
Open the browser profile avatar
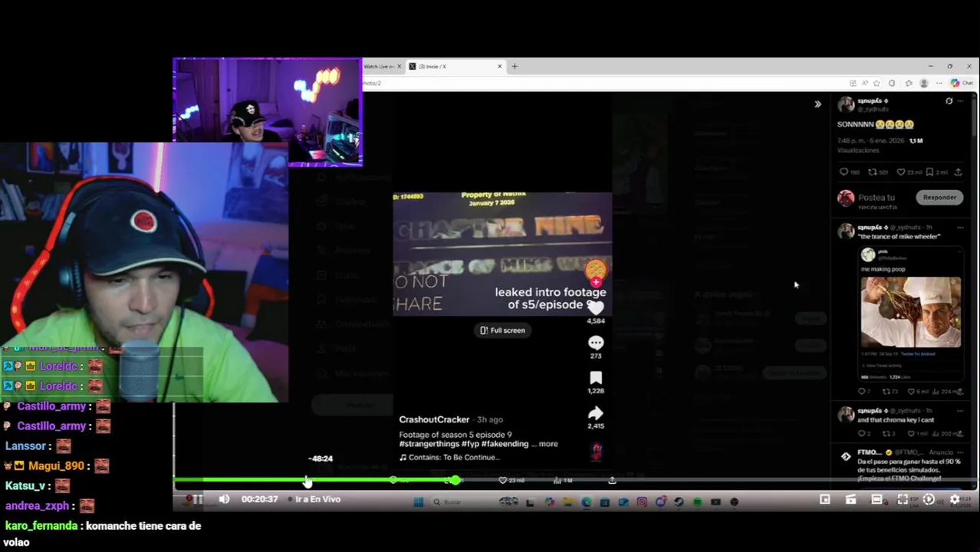(924, 83)
